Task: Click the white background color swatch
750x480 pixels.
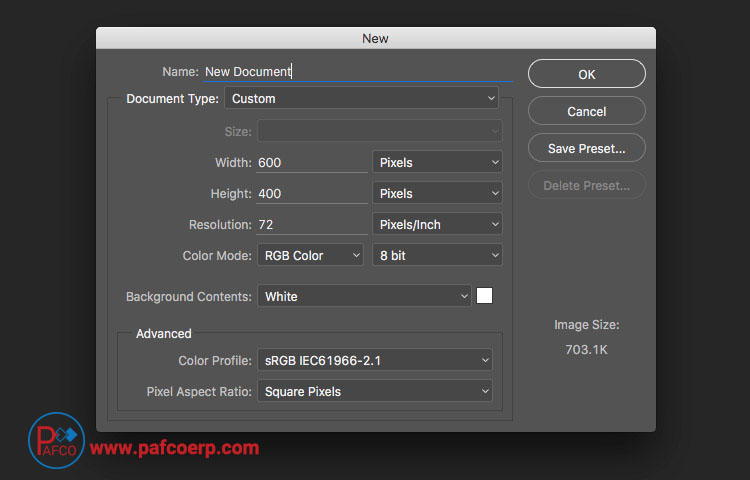Action: pyautogui.click(x=485, y=296)
